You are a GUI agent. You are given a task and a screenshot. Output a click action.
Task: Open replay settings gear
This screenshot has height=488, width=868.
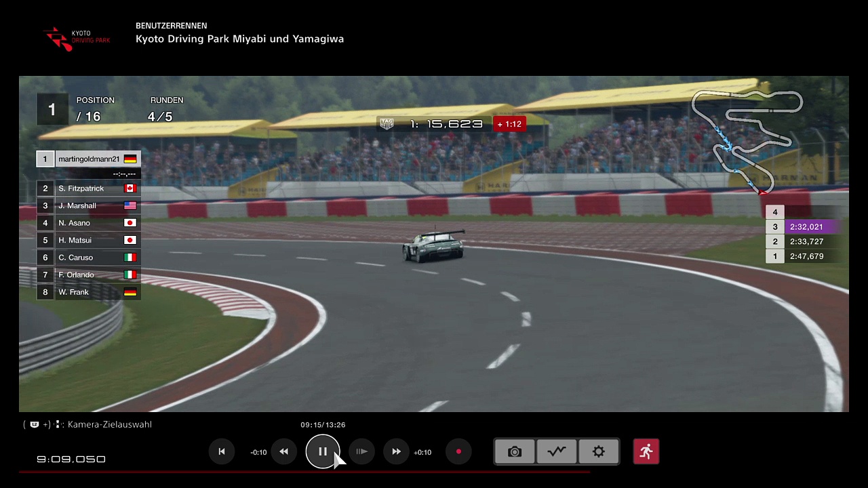pos(598,451)
